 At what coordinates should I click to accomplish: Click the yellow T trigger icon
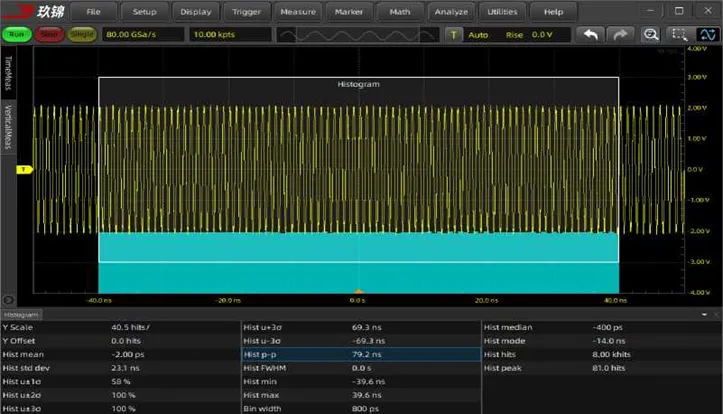tap(454, 34)
